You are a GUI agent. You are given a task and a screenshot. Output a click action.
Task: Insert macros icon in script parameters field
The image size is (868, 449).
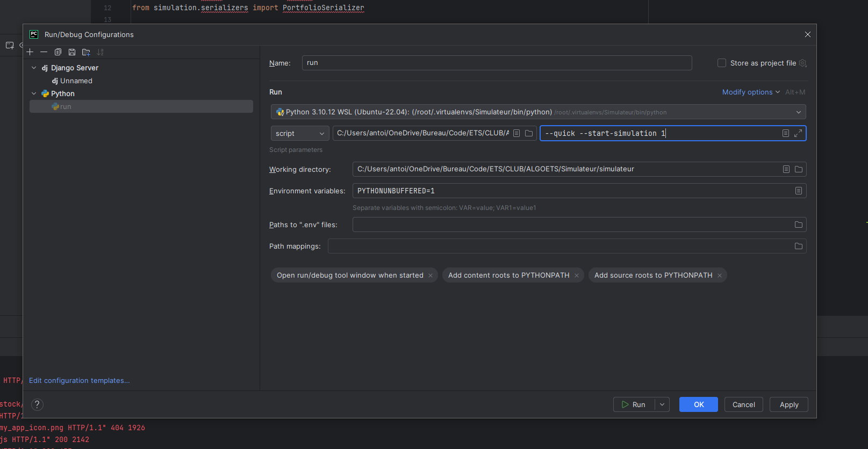(x=786, y=133)
